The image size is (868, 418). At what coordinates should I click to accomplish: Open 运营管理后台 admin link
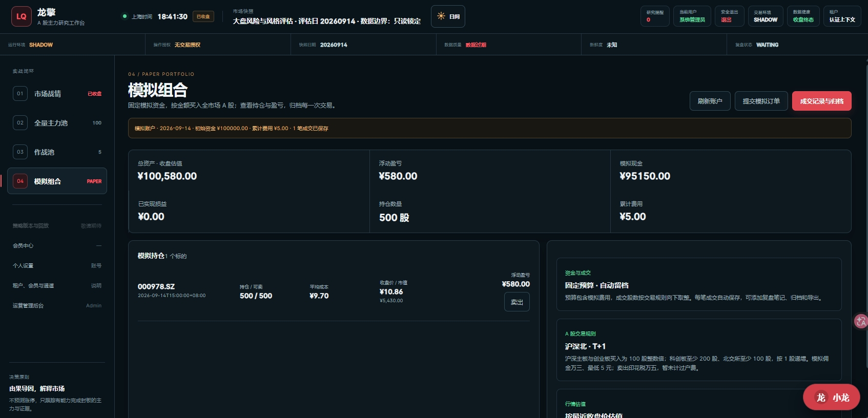pyautogui.click(x=57, y=306)
